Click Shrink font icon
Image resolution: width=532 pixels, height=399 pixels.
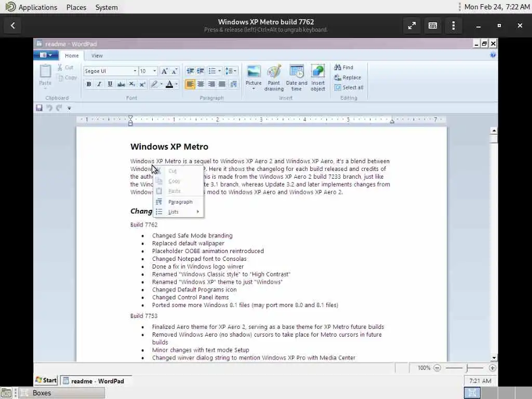point(175,71)
